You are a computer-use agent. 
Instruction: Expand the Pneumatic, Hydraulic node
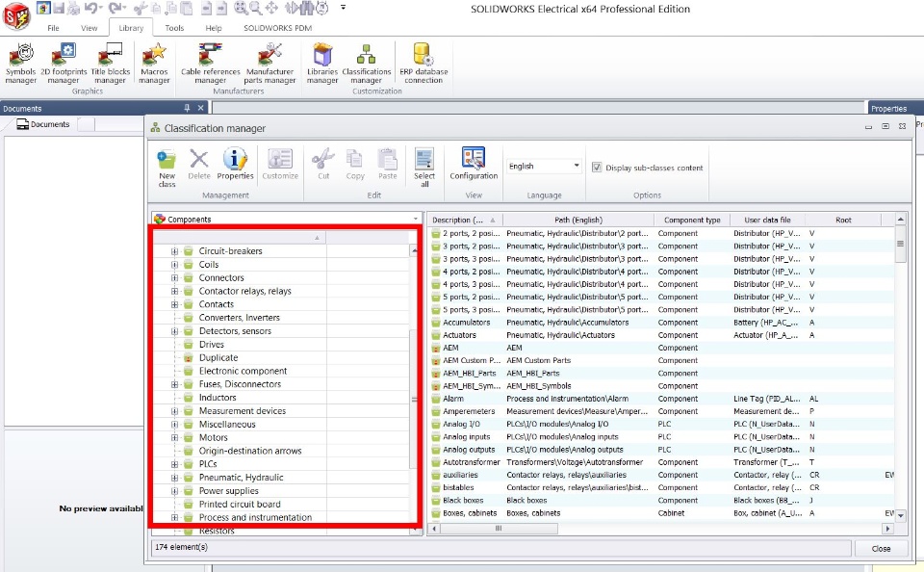coord(174,478)
